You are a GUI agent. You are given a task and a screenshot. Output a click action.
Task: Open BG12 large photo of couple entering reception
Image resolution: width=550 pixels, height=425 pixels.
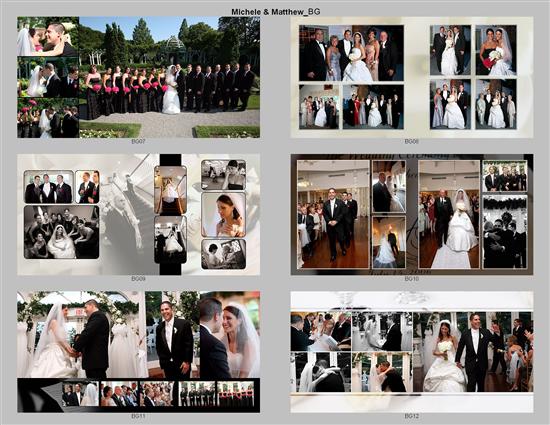(x=473, y=352)
